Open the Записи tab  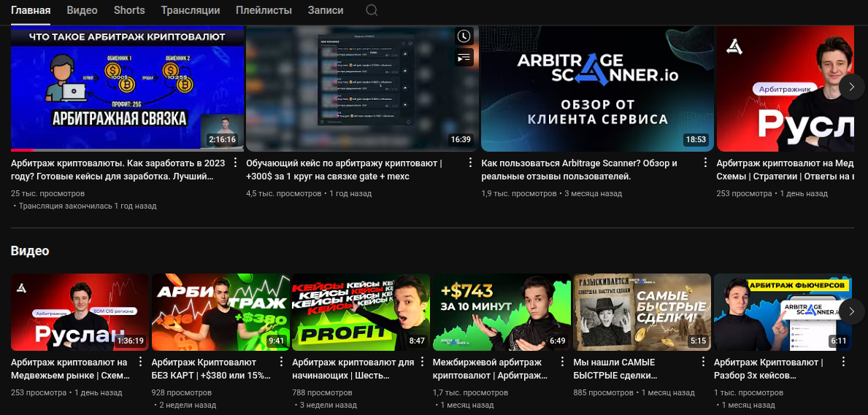tap(326, 10)
